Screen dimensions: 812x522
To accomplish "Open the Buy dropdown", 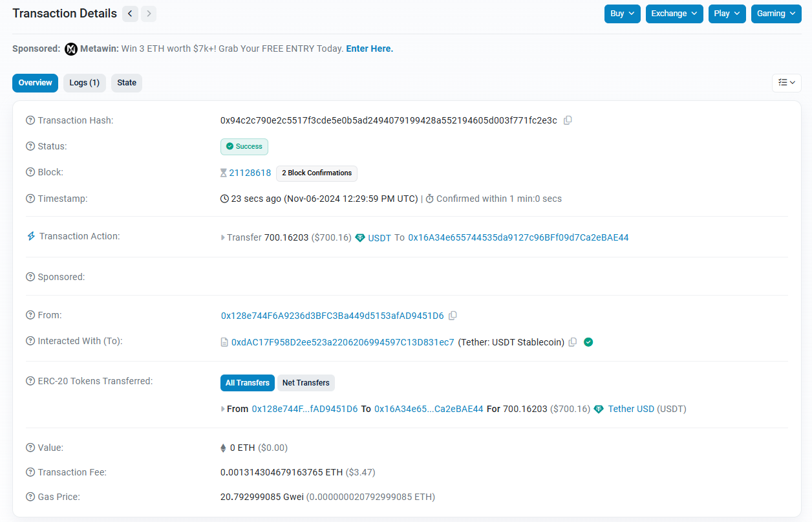I will click(x=623, y=14).
